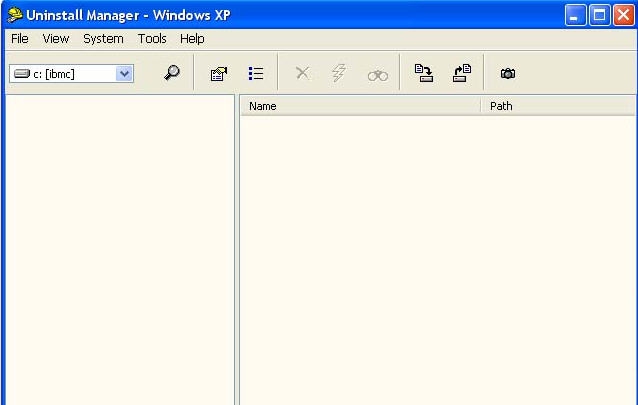The image size is (638, 405).
Task: Click the drive-to-documents restore icon
Action: point(462,73)
